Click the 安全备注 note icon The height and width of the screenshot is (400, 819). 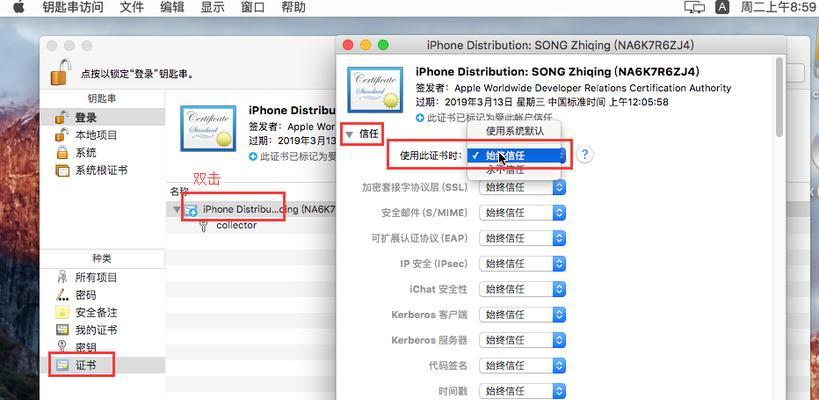(62, 312)
